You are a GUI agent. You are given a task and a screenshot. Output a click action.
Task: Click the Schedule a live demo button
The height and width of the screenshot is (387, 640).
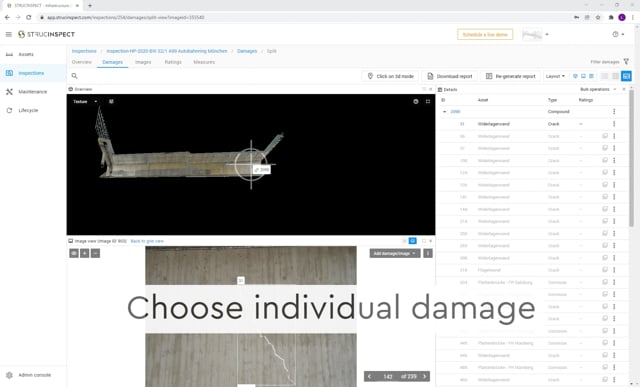point(485,35)
